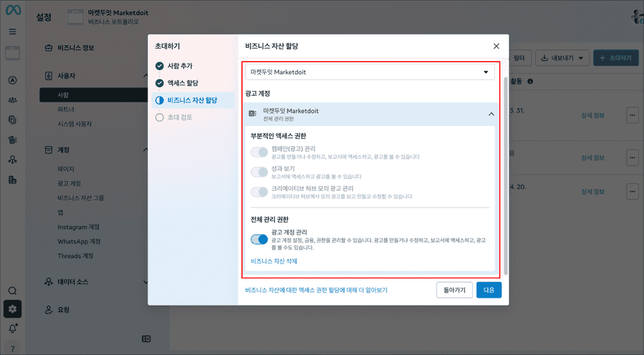This screenshot has width=644, height=355.
Task: Click the info icon beside 활동 column
Action: (x=530, y=82)
